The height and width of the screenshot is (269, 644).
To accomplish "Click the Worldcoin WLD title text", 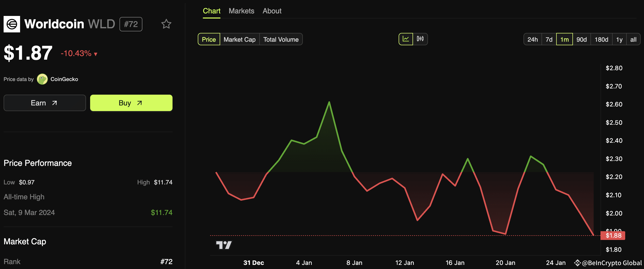I will (70, 24).
